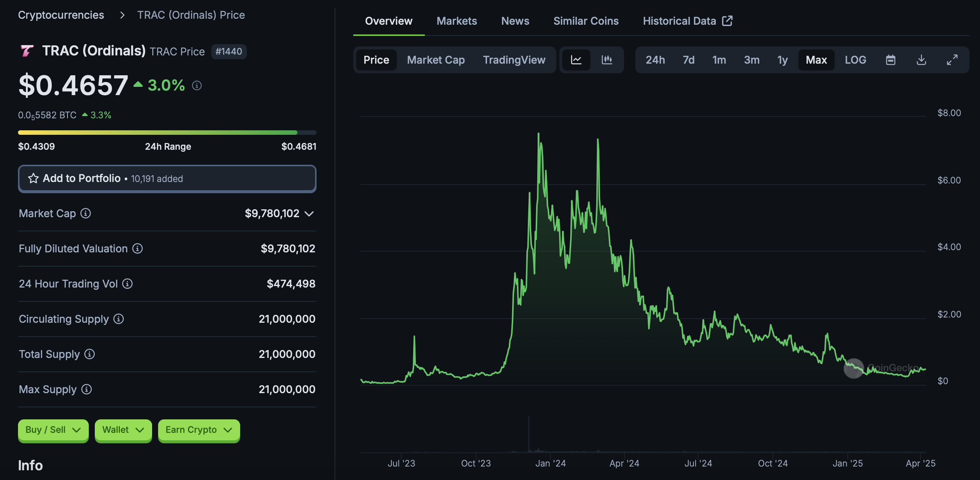The width and height of the screenshot is (980, 480).
Task: Open the calendar date range picker
Action: pyautogui.click(x=890, y=60)
